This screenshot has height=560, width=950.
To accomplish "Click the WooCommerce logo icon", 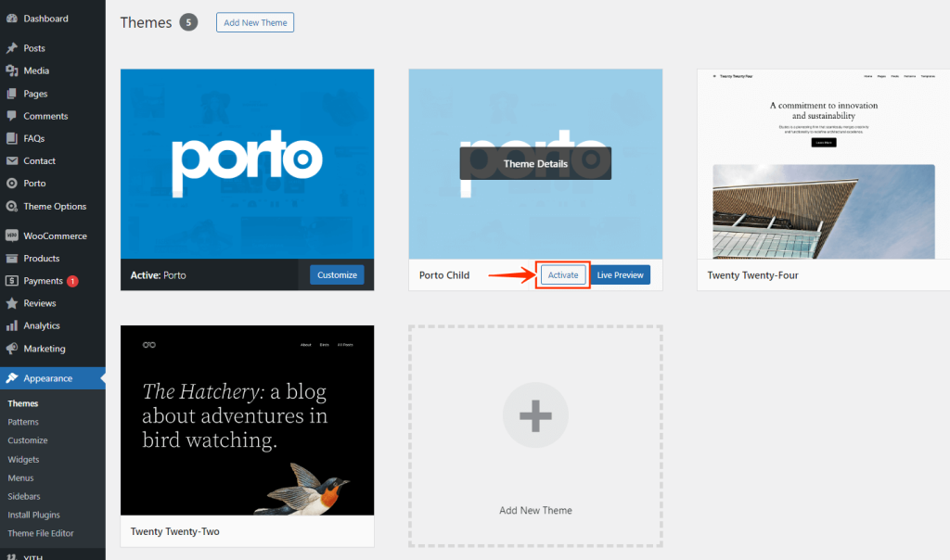I will [11, 235].
